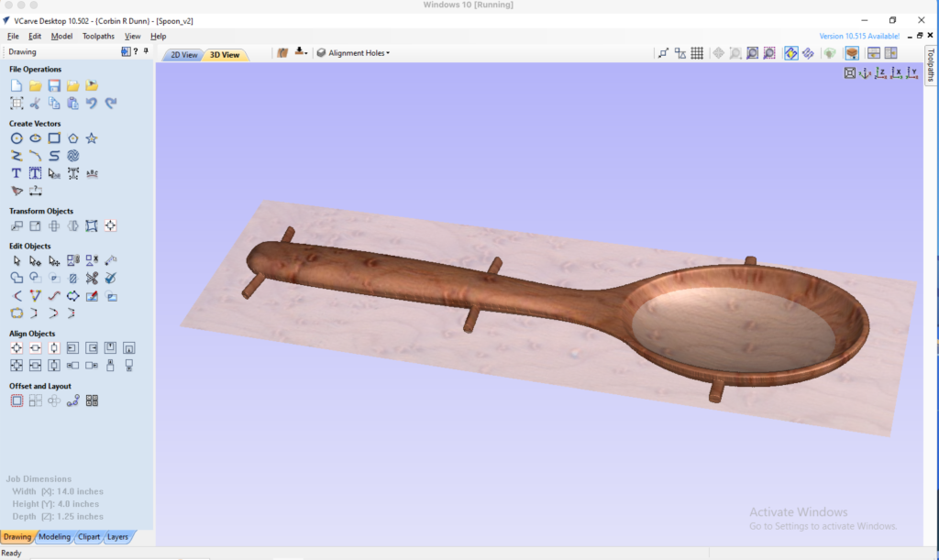Open the Draw Text tool
Viewport: 939px width, 560px height.
coord(16,172)
